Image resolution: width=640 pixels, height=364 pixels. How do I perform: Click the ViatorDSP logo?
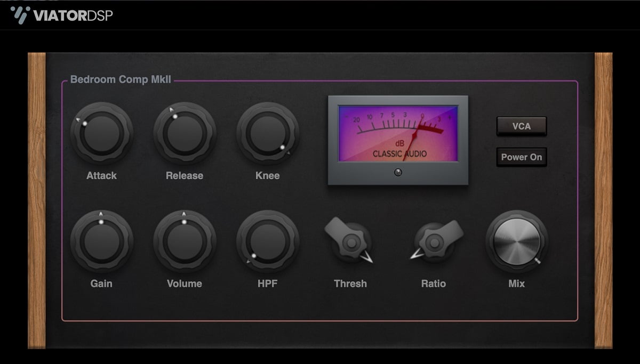click(62, 14)
